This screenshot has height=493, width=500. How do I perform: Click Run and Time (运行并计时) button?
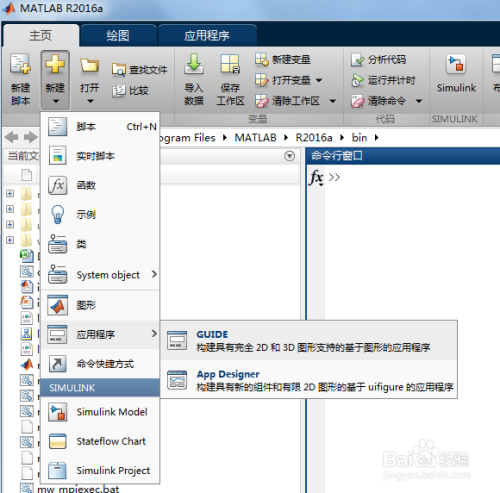click(383, 80)
